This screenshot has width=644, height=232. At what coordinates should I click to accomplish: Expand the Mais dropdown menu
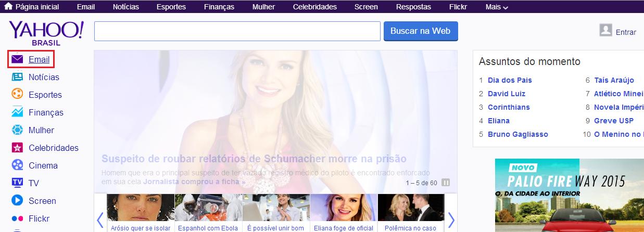[497, 7]
